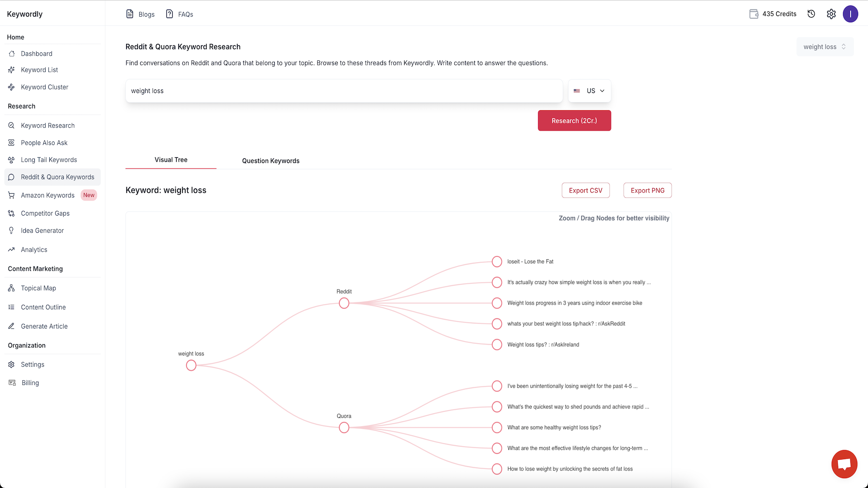Screen dimensions: 868x488
Task: Click the Amazon Keywords cart icon
Action: tap(11, 195)
